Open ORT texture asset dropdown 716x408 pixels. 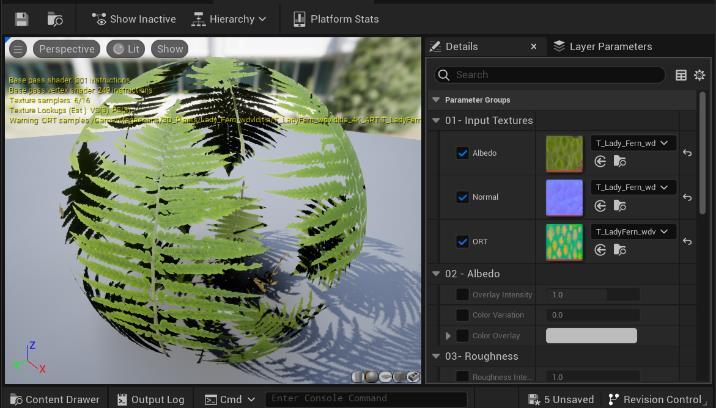[x=633, y=232]
